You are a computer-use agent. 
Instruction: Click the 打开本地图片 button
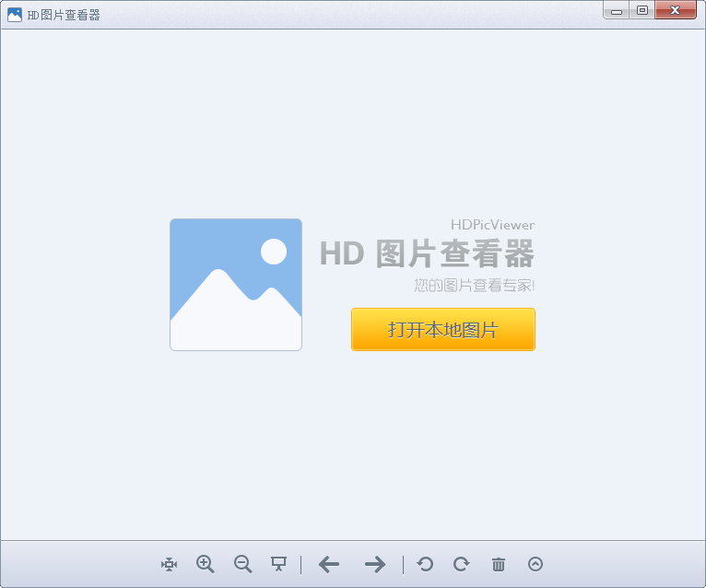(443, 330)
